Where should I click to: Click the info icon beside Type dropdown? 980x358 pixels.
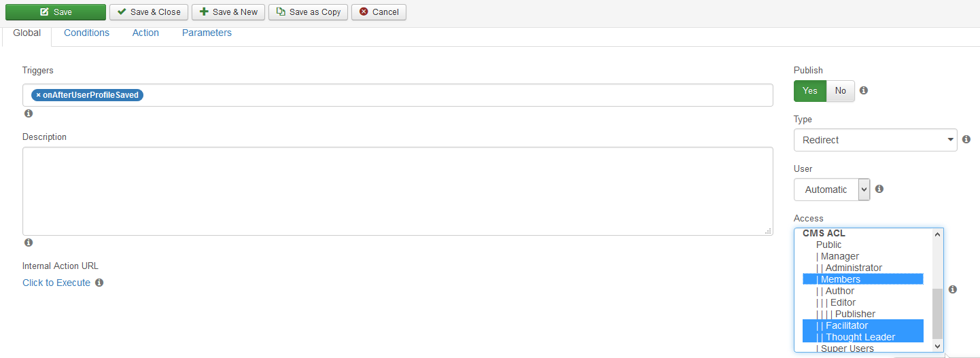[966, 139]
